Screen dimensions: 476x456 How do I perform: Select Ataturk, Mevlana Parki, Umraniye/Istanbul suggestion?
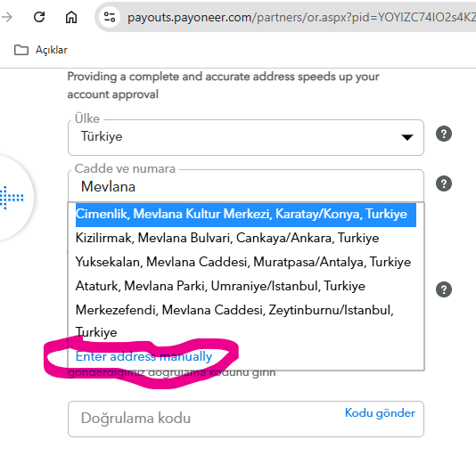coord(246,286)
